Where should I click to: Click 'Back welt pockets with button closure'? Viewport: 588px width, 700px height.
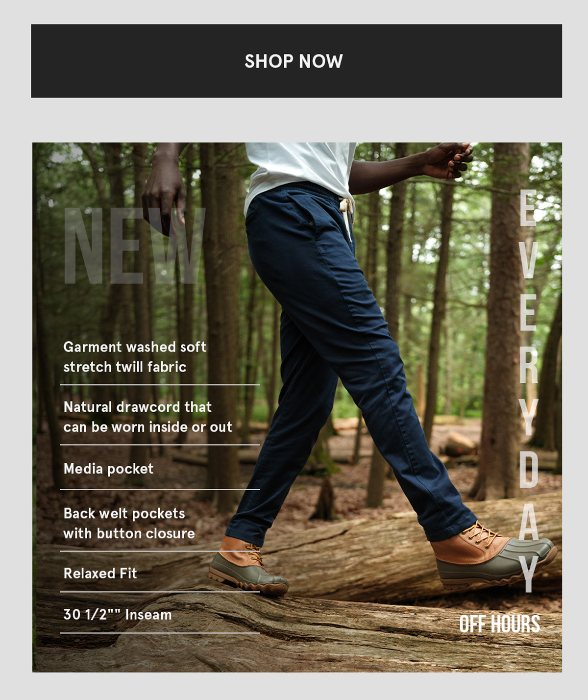pyautogui.click(x=129, y=523)
